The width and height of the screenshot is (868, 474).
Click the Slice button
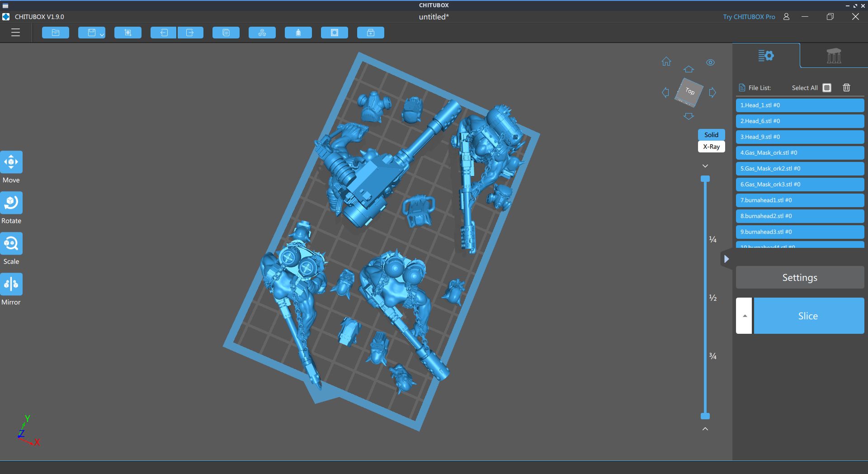pyautogui.click(x=809, y=316)
